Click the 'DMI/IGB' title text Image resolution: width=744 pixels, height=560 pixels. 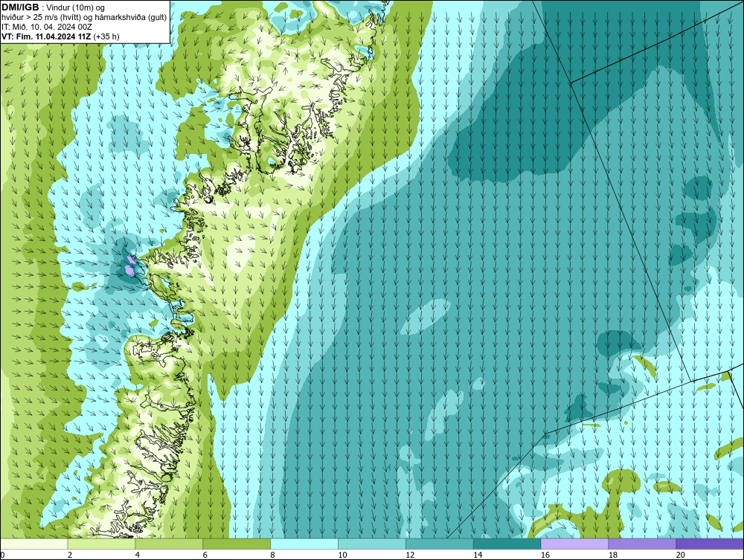(20, 7)
